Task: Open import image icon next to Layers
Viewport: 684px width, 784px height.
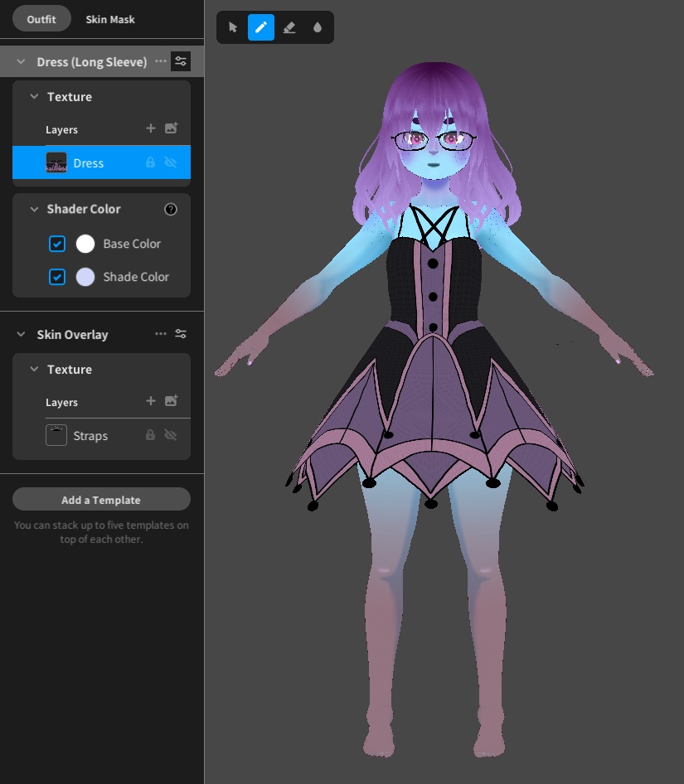Action: click(171, 128)
